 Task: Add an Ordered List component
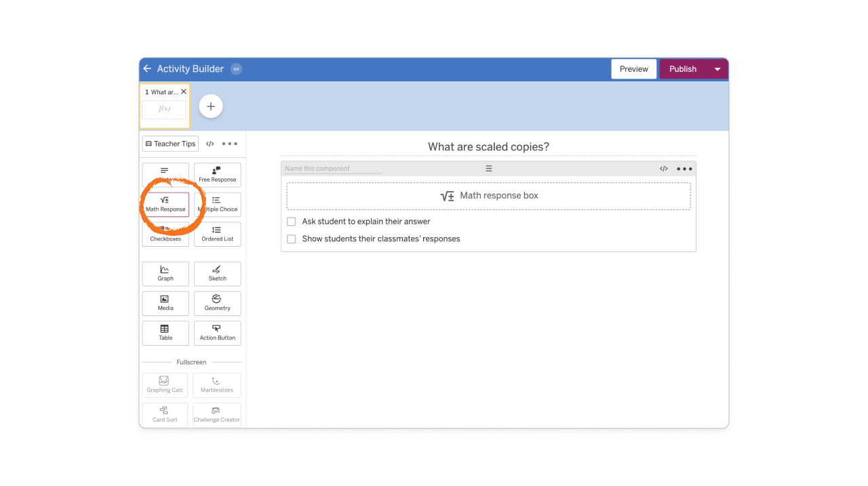(217, 234)
